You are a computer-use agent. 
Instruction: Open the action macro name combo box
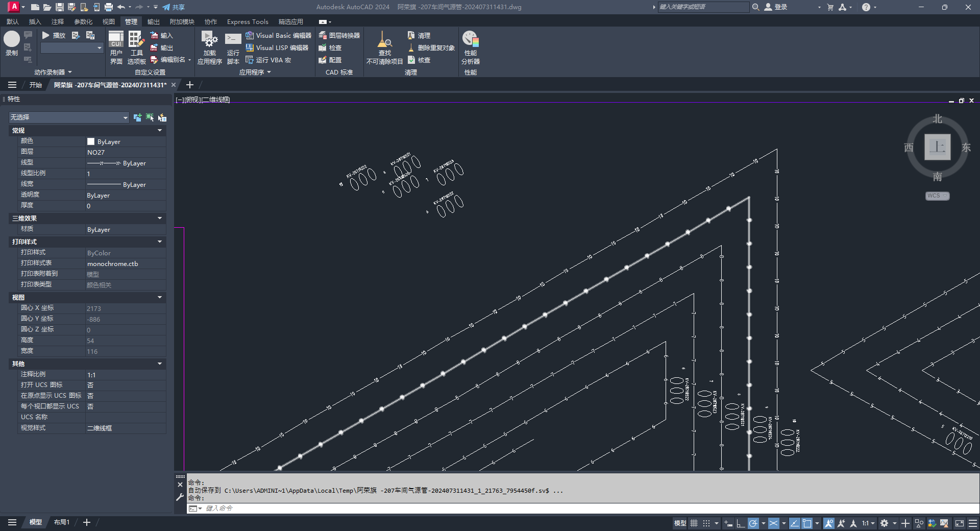tap(72, 48)
